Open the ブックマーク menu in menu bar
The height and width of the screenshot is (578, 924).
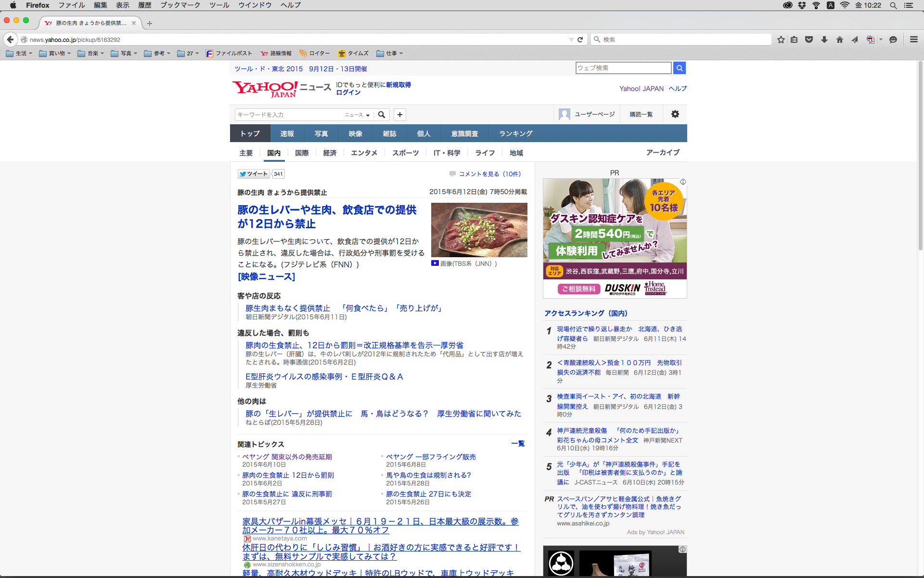(180, 5)
